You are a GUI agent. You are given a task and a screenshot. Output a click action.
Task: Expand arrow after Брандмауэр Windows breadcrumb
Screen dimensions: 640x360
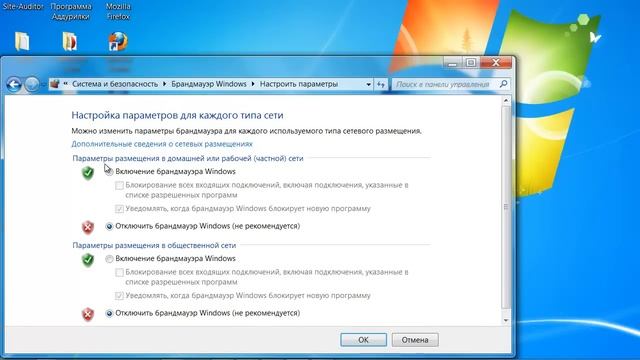pos(253,84)
